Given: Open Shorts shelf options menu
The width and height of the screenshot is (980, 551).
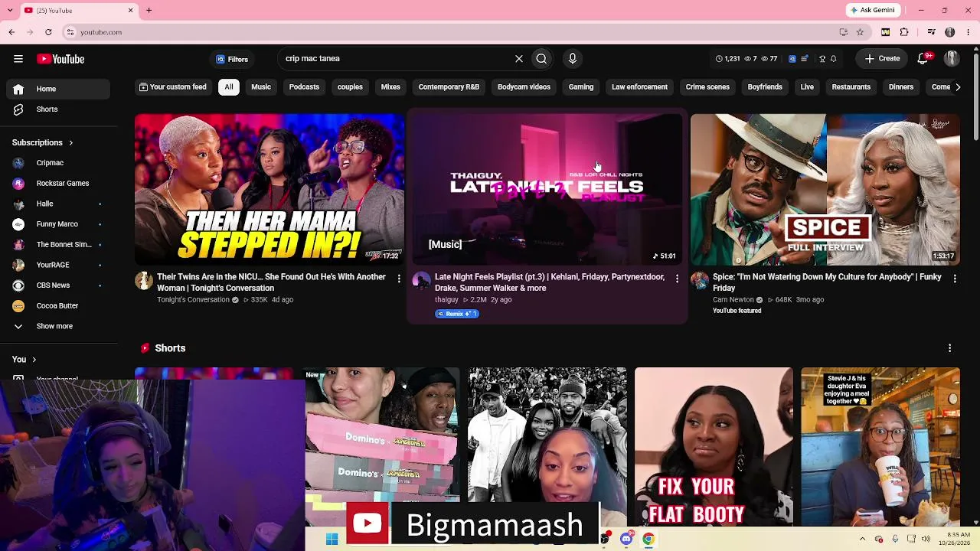Looking at the screenshot, I should [x=950, y=348].
